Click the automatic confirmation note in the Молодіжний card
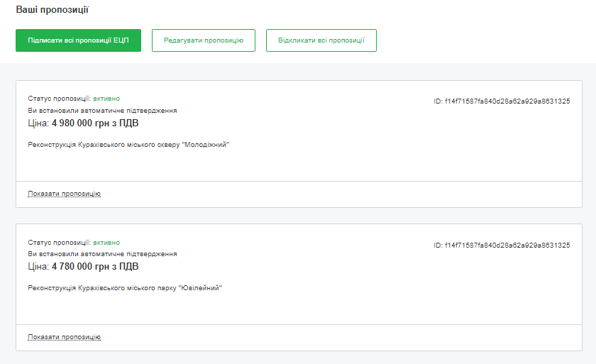 point(102,111)
